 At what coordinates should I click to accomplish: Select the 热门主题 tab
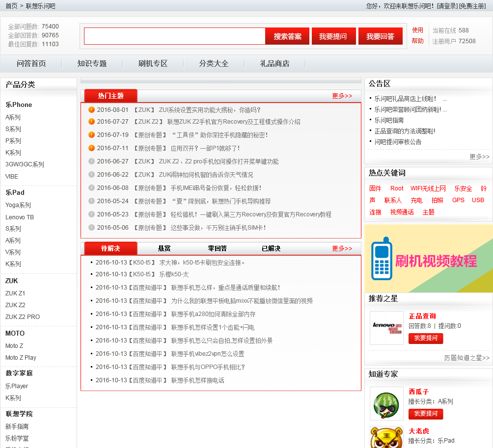click(110, 96)
